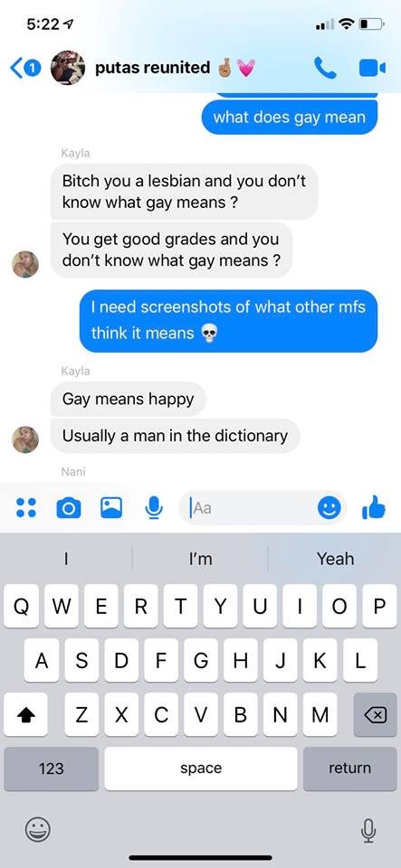This screenshot has height=868, width=401.
Task: Switch keyboard to 123 numbers layout
Action: tap(51, 769)
